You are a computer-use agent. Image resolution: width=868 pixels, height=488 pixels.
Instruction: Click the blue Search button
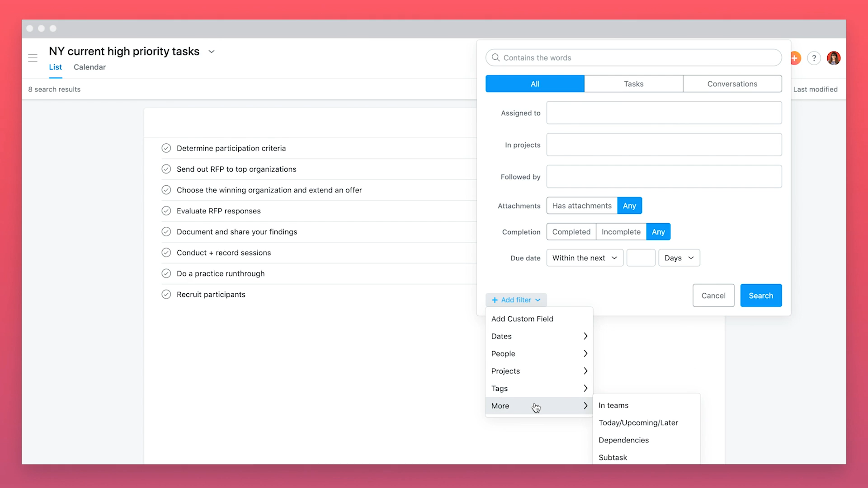[x=760, y=296]
